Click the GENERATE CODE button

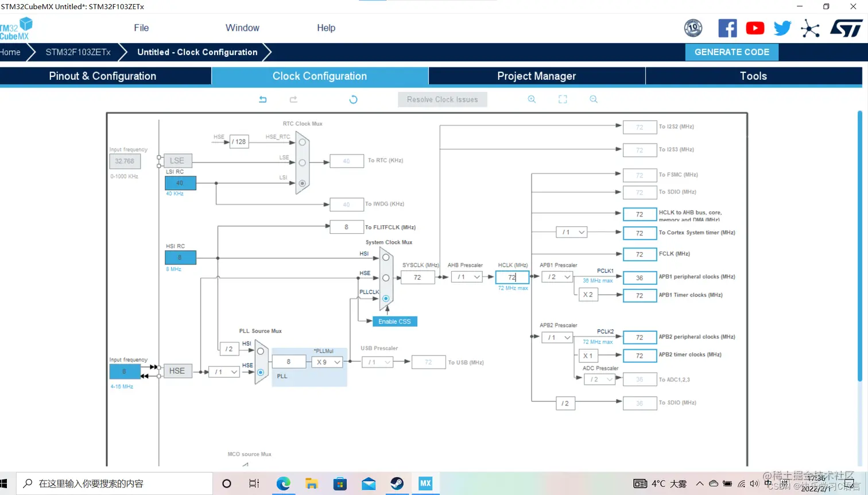click(732, 52)
